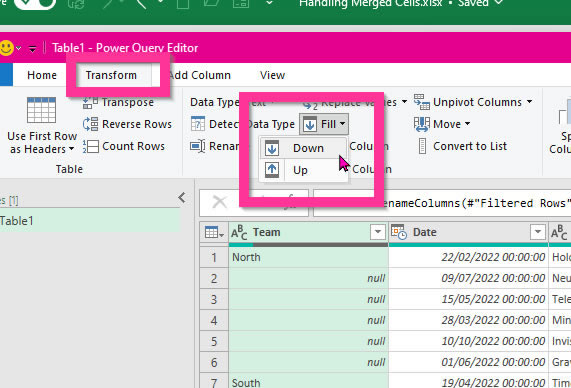This screenshot has height=388, width=571.
Task: Select the Date column header
Action: tap(468, 232)
